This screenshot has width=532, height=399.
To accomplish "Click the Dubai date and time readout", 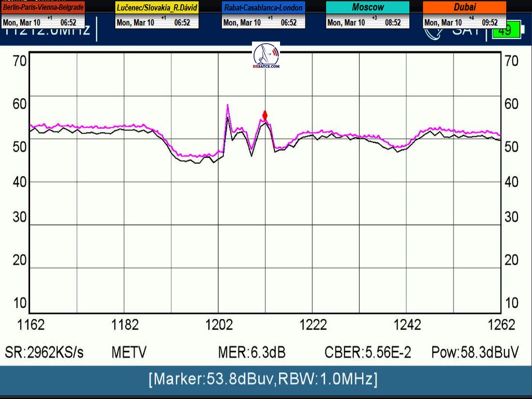I will click(464, 22).
